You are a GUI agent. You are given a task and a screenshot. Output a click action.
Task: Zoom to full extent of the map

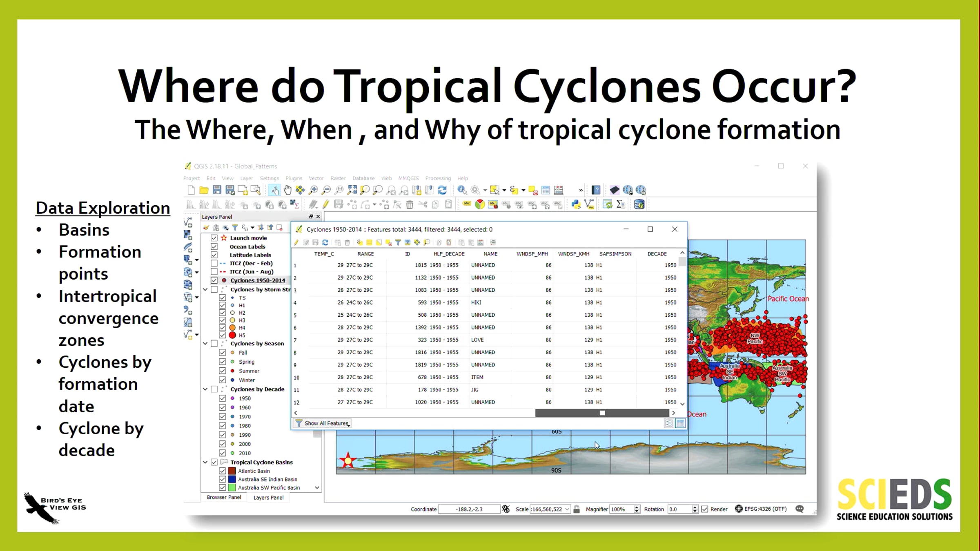pyautogui.click(x=352, y=190)
